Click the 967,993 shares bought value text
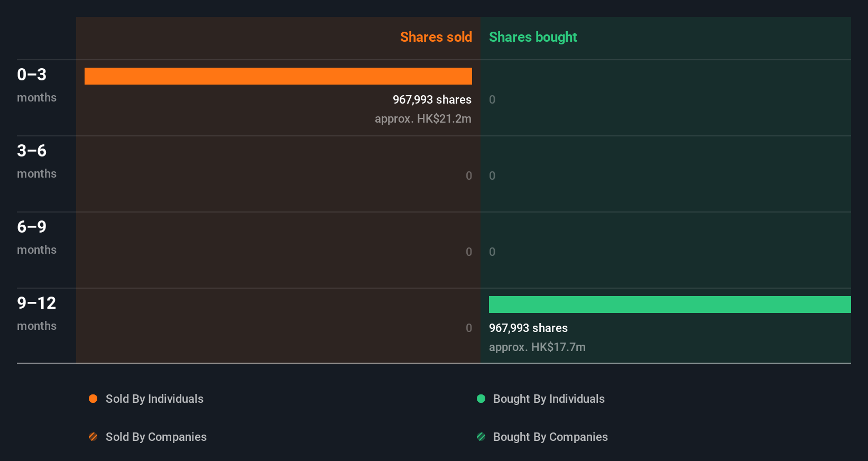 point(528,328)
